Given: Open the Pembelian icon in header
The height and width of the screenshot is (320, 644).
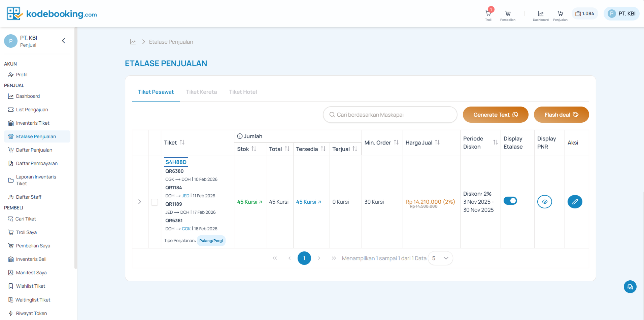Looking at the screenshot, I should (508, 14).
